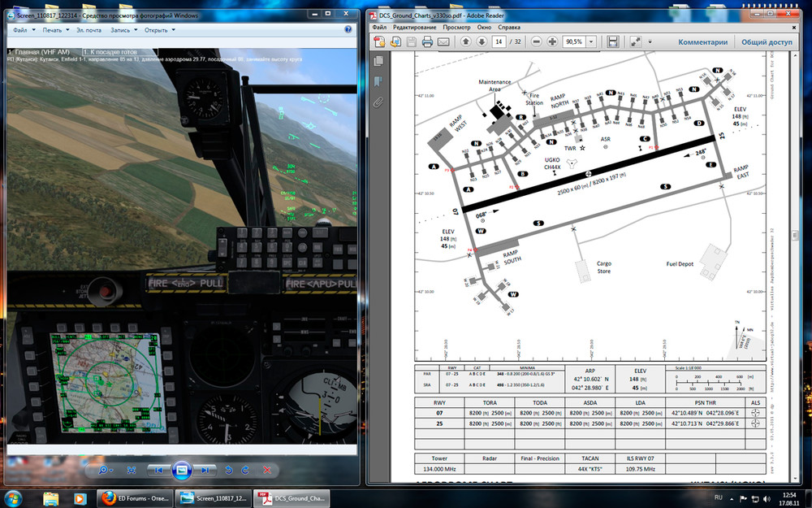The image size is (812, 508).
Task: Zoom in using the plus button
Action: (x=552, y=41)
